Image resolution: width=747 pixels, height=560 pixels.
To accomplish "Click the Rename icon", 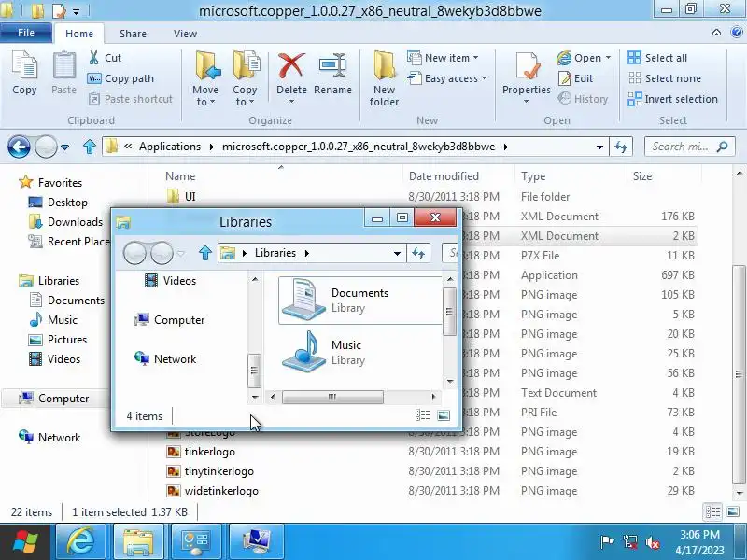I will (332, 64).
